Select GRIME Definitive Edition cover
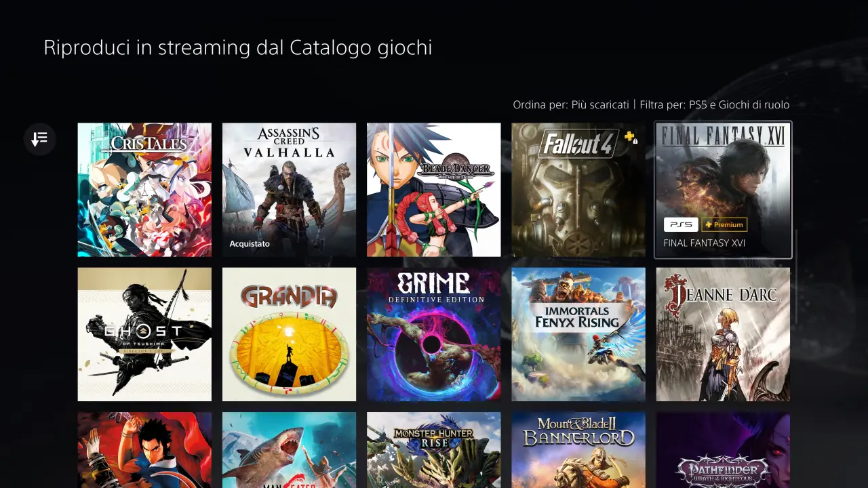The height and width of the screenshot is (488, 868). pyautogui.click(x=434, y=334)
